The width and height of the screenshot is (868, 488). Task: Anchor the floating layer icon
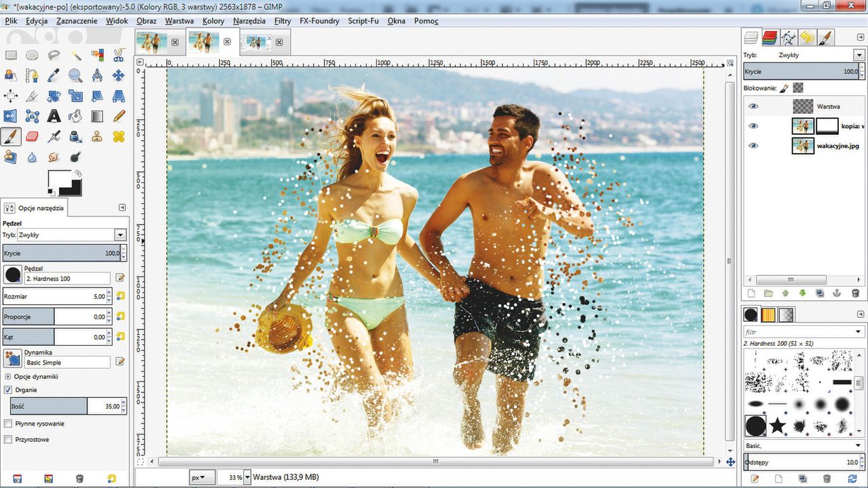837,293
